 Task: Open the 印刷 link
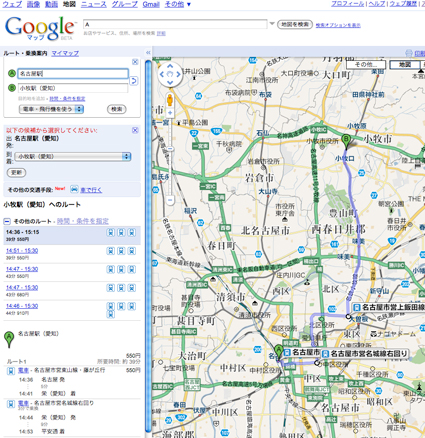(x=419, y=53)
